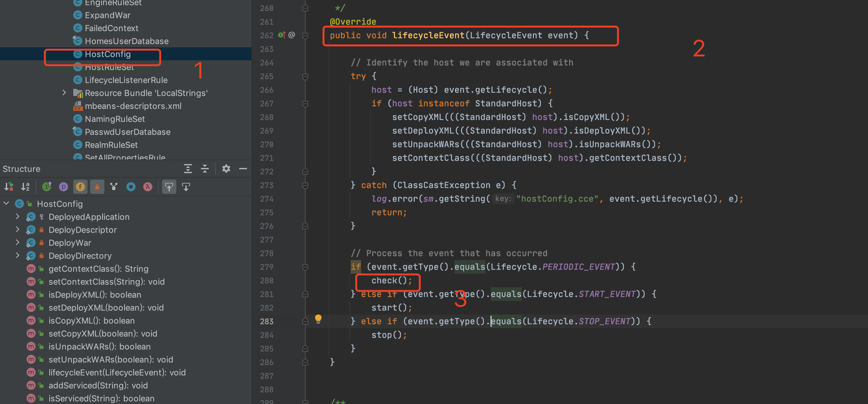Image resolution: width=868 pixels, height=404 pixels.
Task: Open mbeans-descriptors.xml in project tree
Action: pyautogui.click(x=133, y=106)
